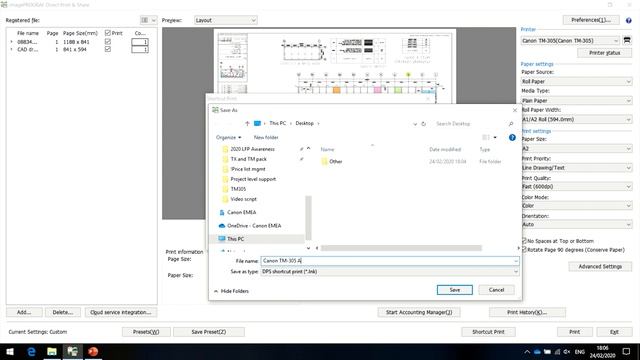Open the Organize menu
Screen dimensions: 640x360
[x=228, y=138]
